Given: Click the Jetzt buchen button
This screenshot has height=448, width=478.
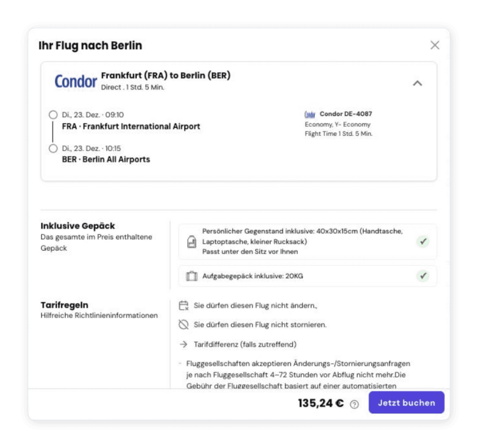Looking at the screenshot, I should tap(406, 402).
